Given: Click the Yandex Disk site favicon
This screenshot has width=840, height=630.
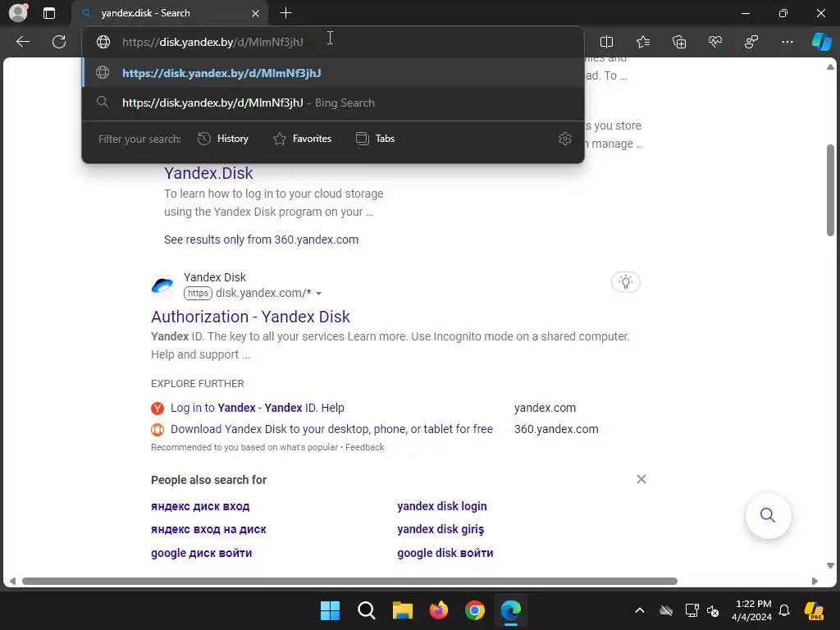Looking at the screenshot, I should (x=162, y=285).
